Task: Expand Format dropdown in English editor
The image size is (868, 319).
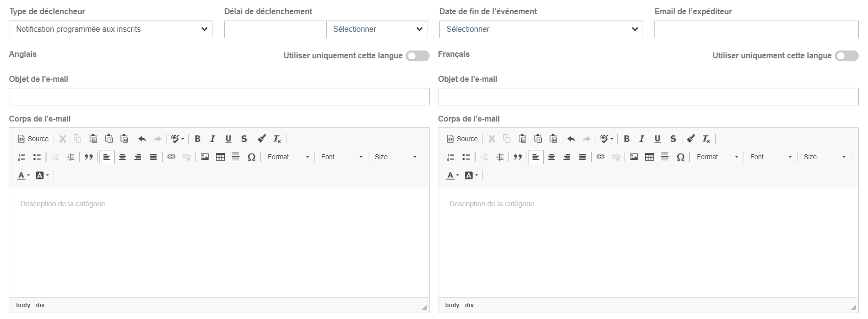Action: click(289, 157)
